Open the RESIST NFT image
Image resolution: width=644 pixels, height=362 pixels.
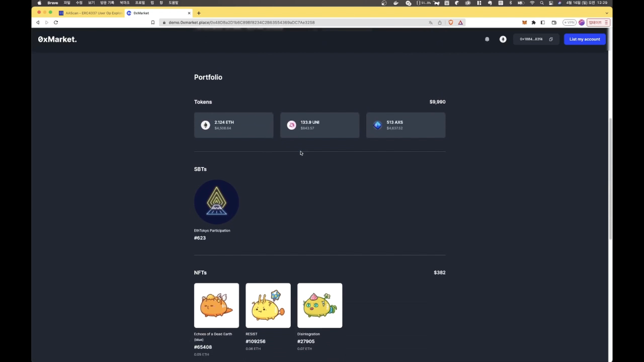268,305
